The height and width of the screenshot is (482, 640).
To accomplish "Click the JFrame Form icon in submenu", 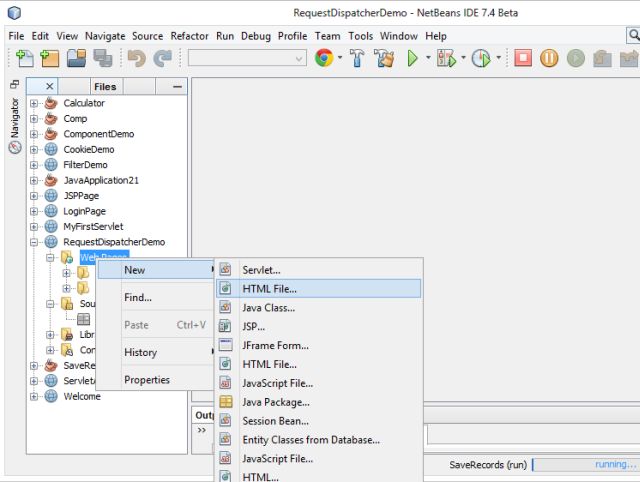I will (x=226, y=345).
